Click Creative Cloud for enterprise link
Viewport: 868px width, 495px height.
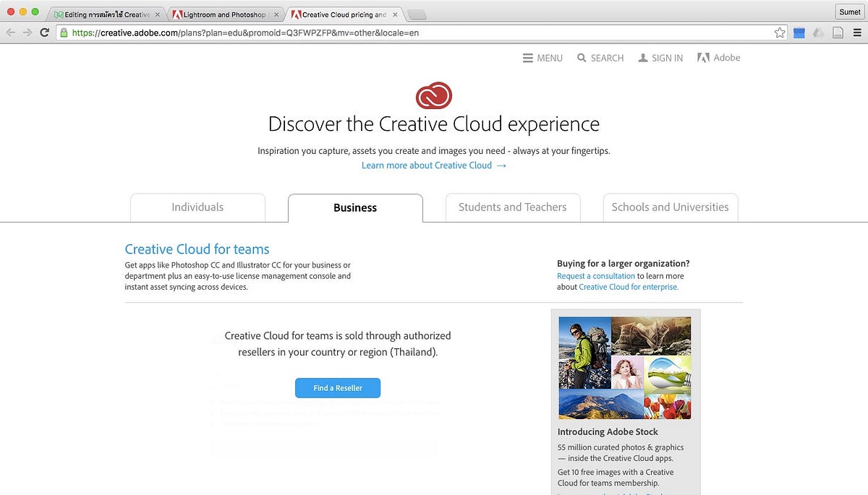click(x=629, y=287)
